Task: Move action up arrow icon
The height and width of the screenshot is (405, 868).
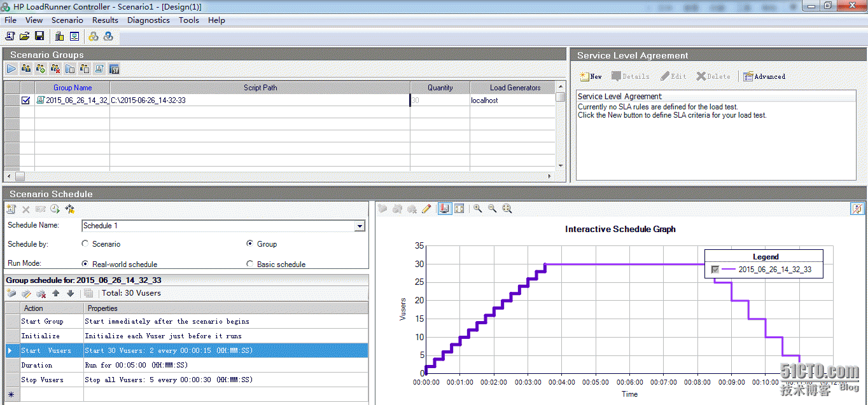Action: pos(56,293)
